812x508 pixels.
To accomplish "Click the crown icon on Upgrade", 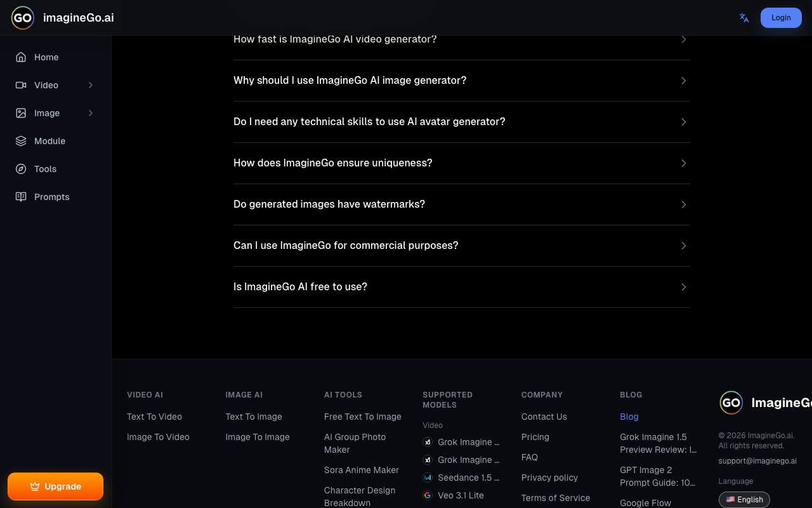I will pyautogui.click(x=35, y=486).
